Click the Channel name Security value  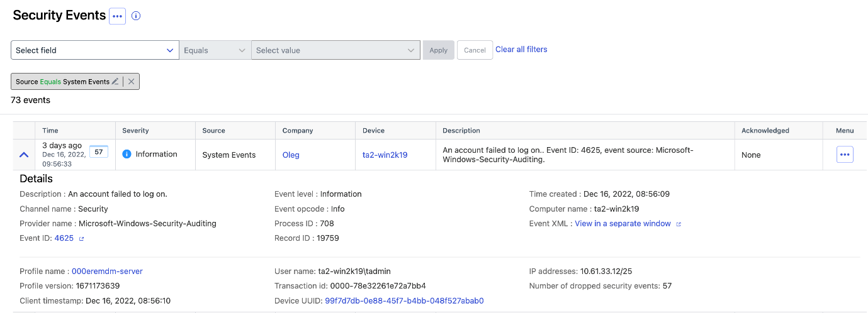tap(93, 209)
